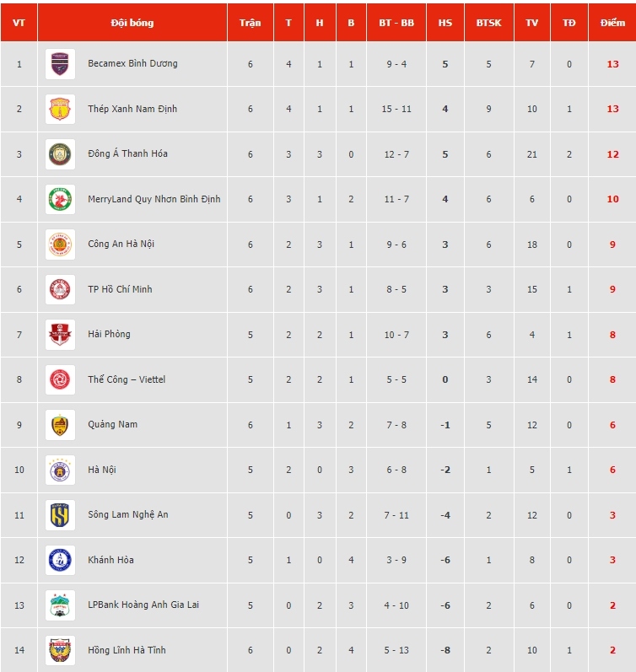This screenshot has height=672, width=636.
Task: Open the Đông Á Thanh Hóa logo
Action: (60, 154)
